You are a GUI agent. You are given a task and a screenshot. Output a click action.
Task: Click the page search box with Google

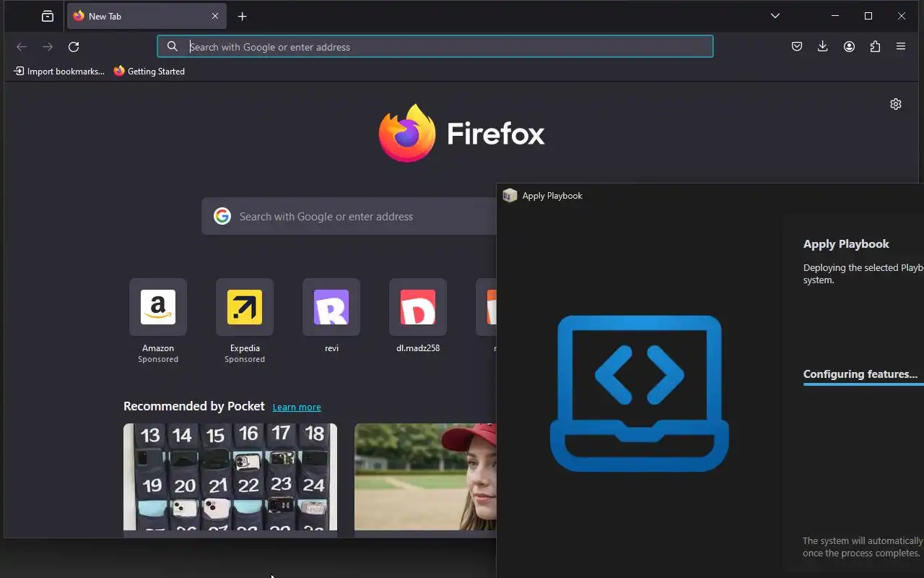(349, 217)
